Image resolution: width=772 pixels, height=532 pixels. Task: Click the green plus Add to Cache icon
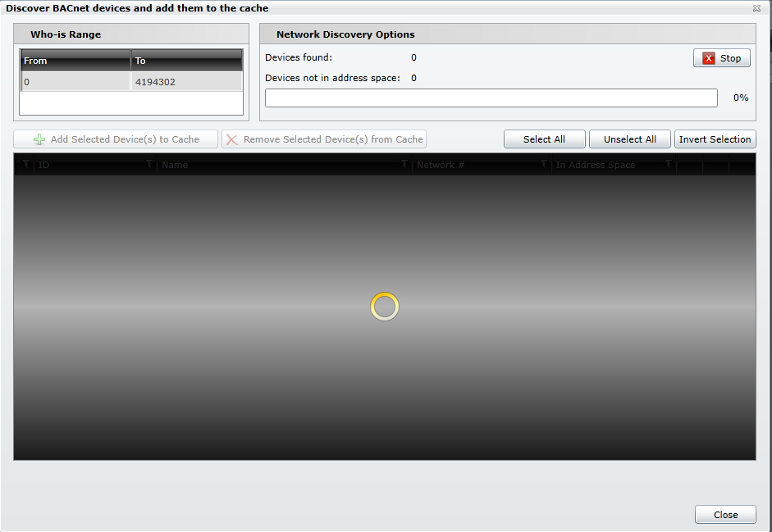[39, 139]
